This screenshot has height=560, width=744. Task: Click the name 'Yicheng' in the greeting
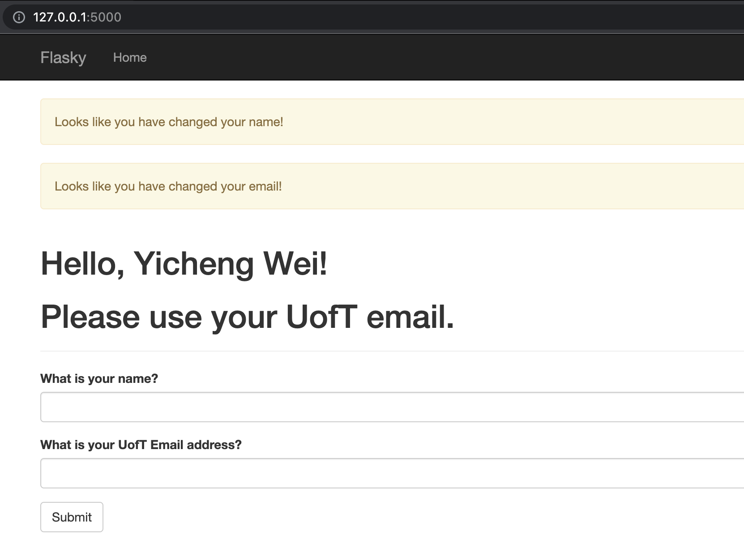point(193,264)
